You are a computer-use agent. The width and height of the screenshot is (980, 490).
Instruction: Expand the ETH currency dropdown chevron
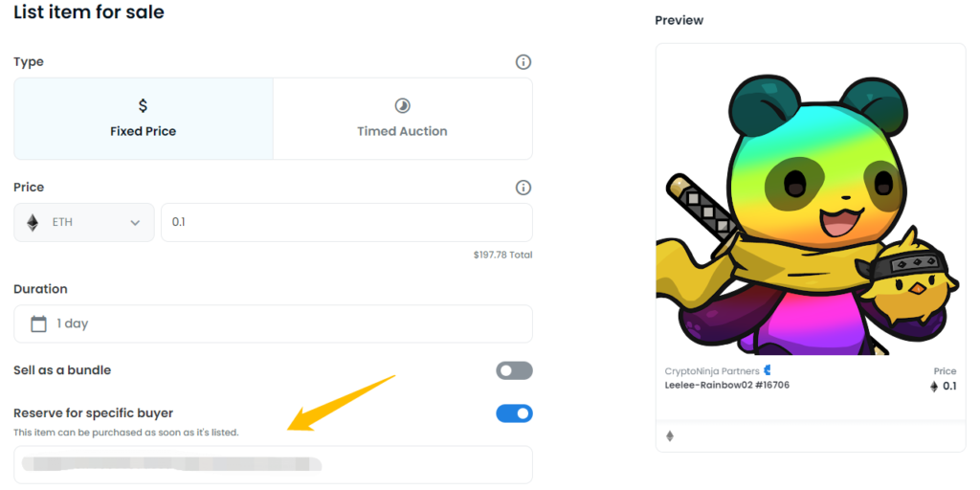135,223
